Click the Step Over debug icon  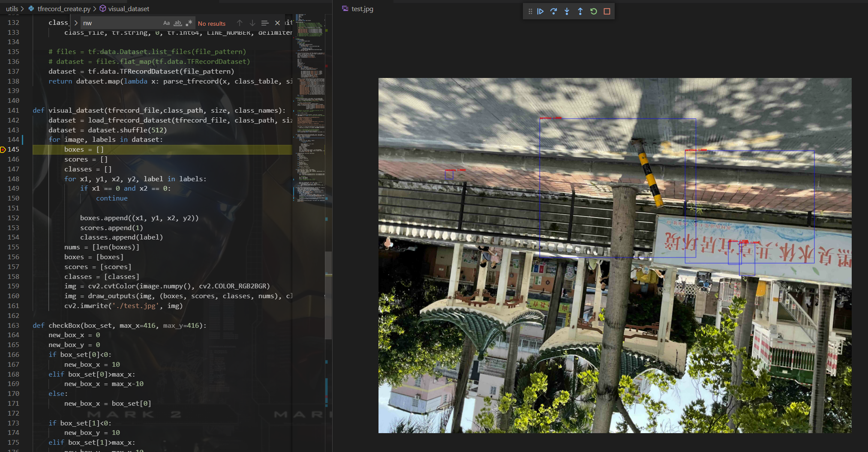pyautogui.click(x=553, y=12)
